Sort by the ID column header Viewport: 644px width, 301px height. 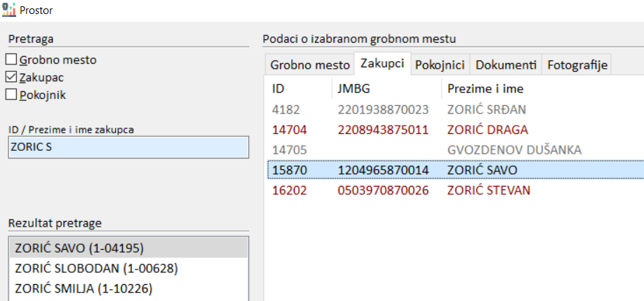pos(279,89)
